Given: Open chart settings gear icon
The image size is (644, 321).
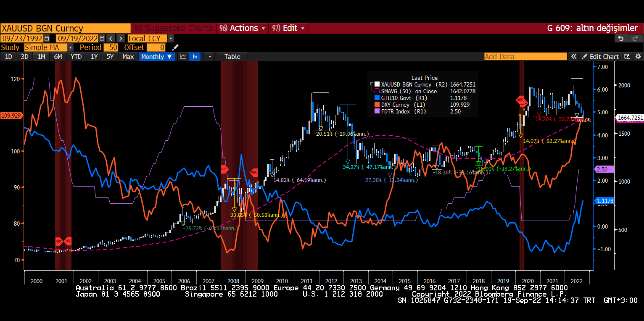Looking at the screenshot, I should tap(638, 56).
